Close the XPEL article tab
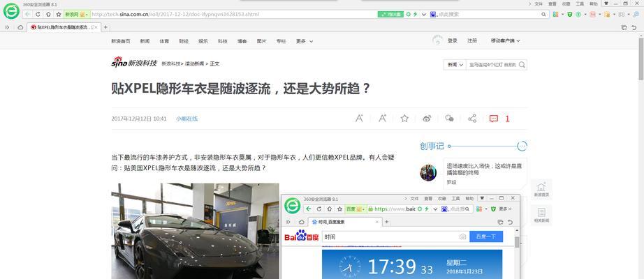644x279 pixels. tap(96, 27)
